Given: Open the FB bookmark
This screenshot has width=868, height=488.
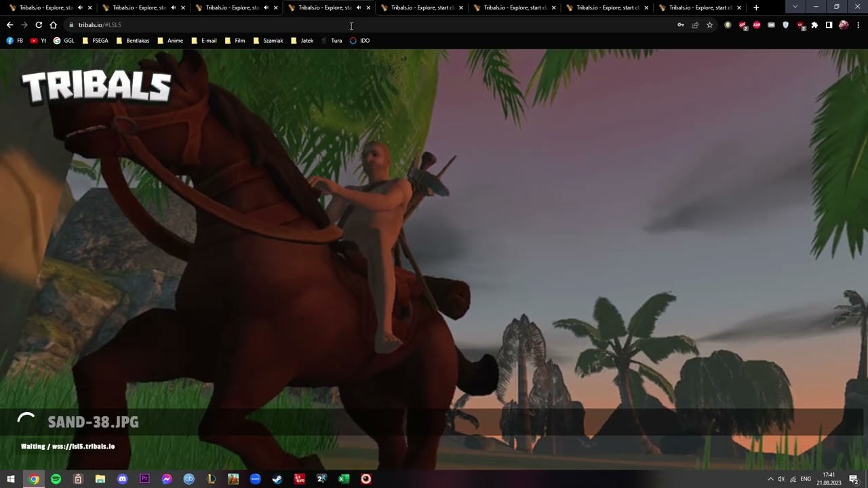Looking at the screenshot, I should point(14,41).
